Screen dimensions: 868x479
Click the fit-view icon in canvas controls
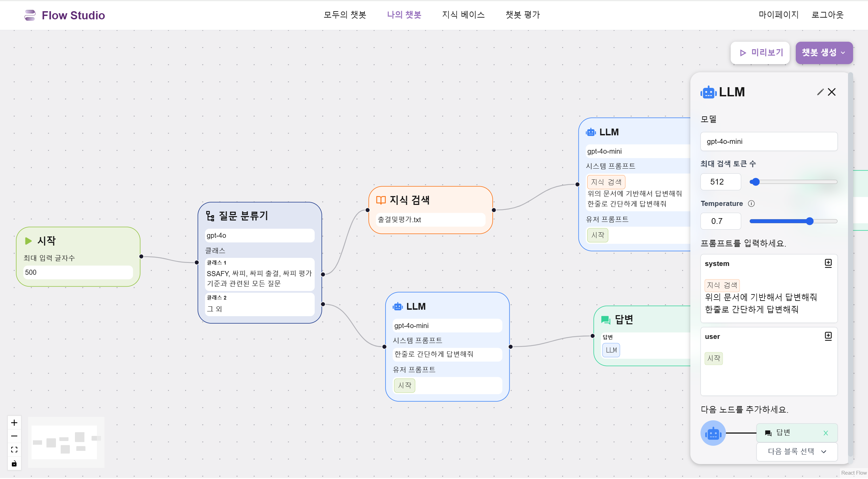pyautogui.click(x=14, y=449)
